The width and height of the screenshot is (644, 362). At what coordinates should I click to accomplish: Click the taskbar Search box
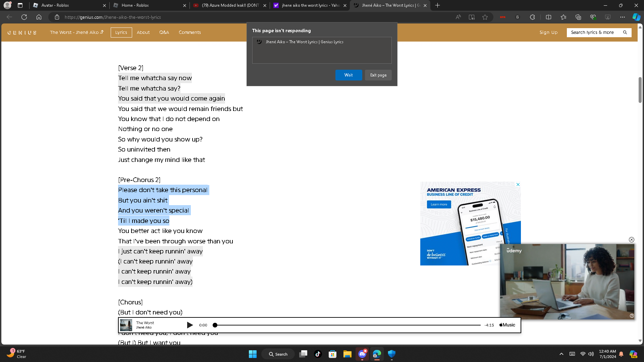point(278,354)
